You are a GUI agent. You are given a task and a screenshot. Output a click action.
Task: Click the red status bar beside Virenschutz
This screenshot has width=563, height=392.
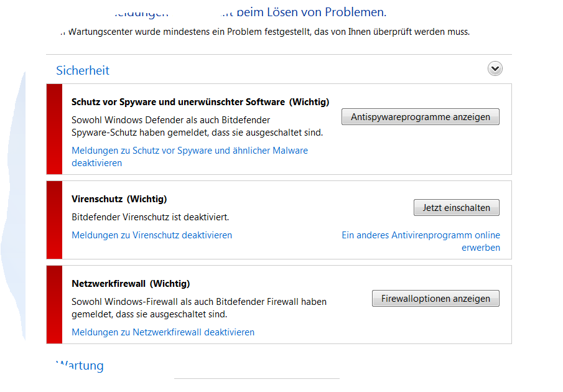click(55, 220)
